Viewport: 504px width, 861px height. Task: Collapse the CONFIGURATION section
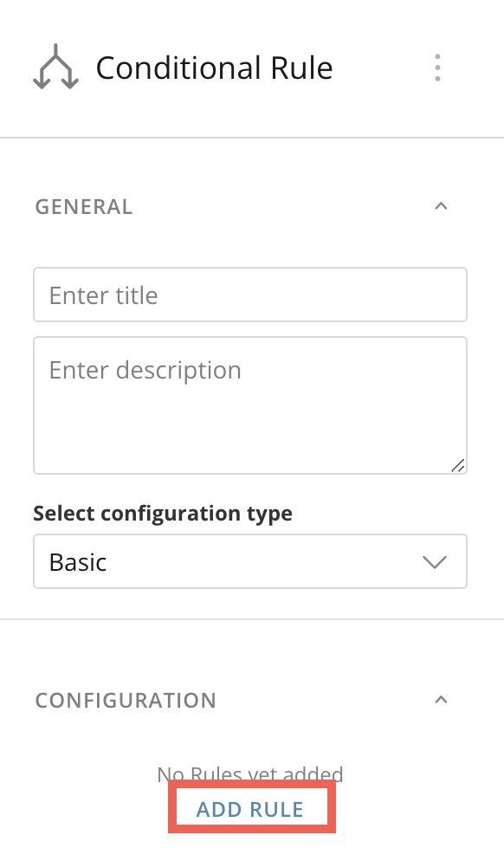tap(441, 700)
